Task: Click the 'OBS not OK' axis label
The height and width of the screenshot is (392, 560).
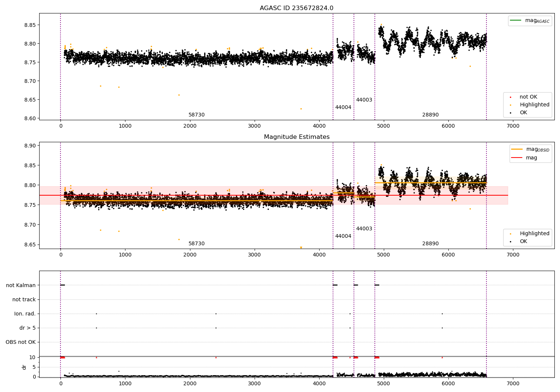Action: (21, 342)
